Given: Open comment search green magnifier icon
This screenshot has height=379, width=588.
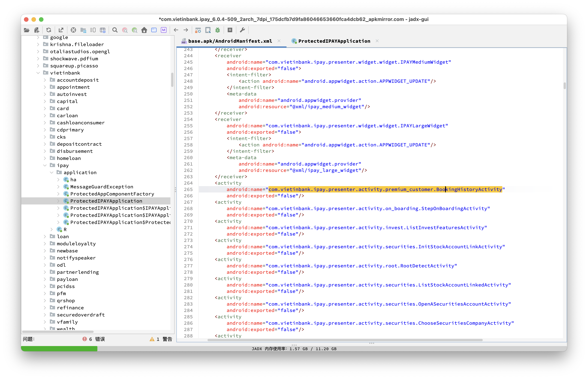Looking at the screenshot, I should click(x=134, y=30).
